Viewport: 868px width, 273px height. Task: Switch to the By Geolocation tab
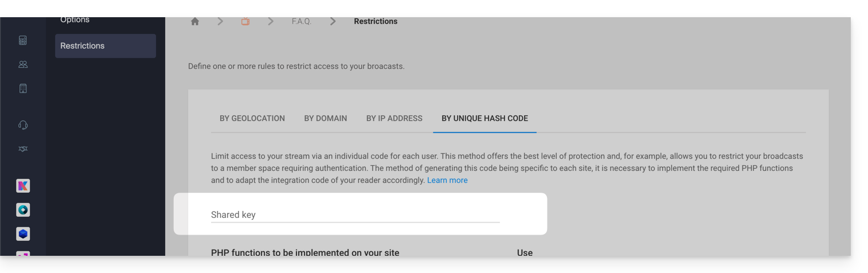(x=252, y=118)
